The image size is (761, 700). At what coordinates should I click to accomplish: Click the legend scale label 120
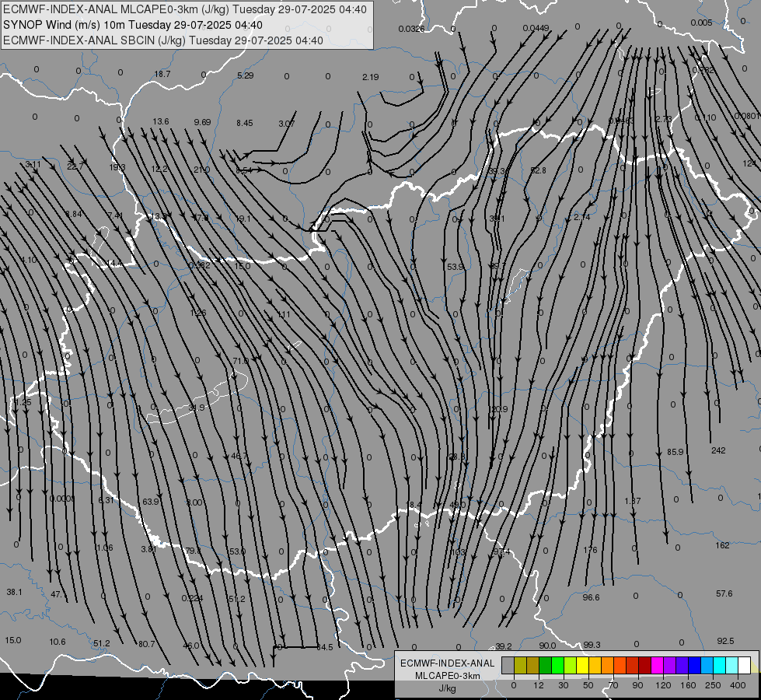pyautogui.click(x=663, y=685)
